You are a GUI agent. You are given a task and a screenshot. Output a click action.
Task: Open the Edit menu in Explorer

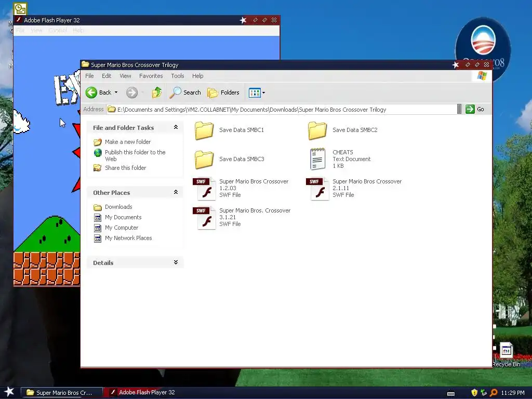(107, 76)
